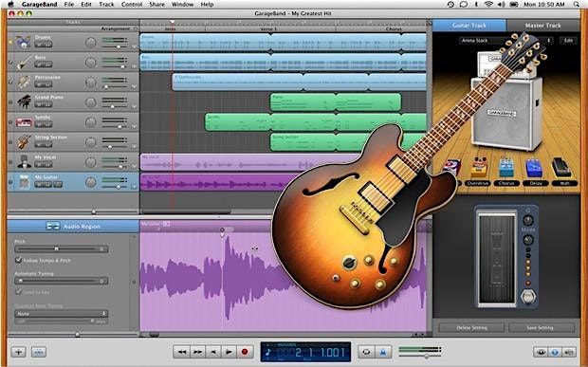
Task: Click the Percussion track instrument icon
Action: point(24,82)
